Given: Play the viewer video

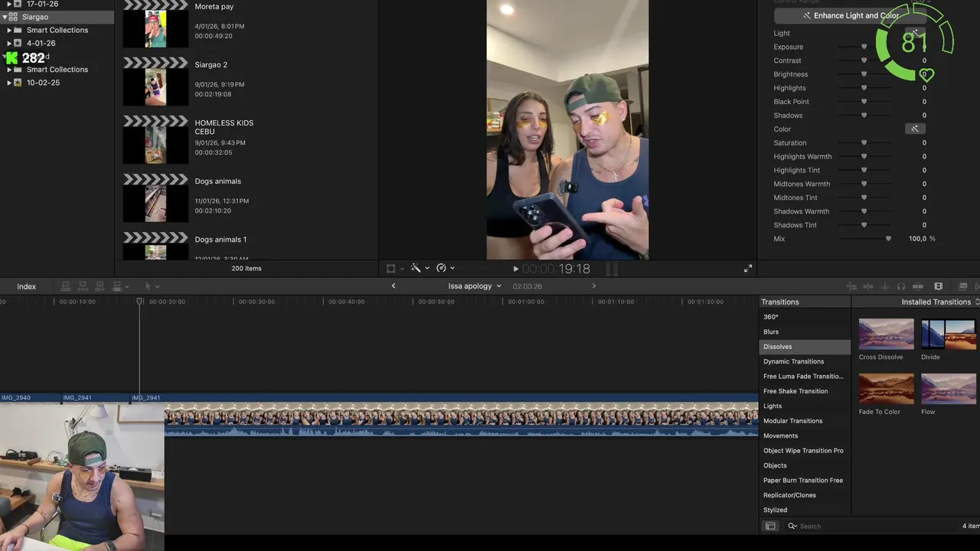Looking at the screenshot, I should [515, 269].
